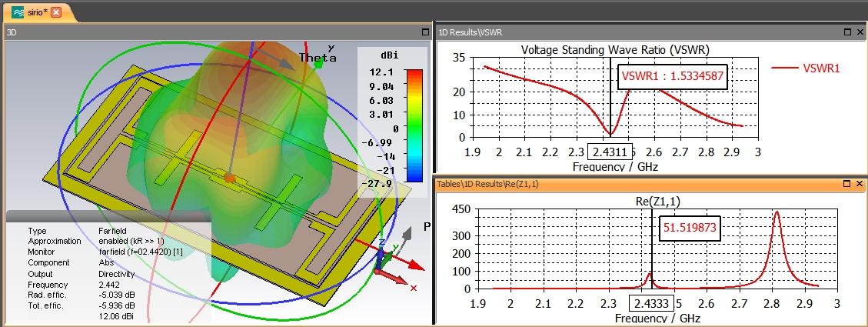Click the Tot. effic. -5.936 dB value
This screenshot has width=868, height=327.
(x=116, y=305)
